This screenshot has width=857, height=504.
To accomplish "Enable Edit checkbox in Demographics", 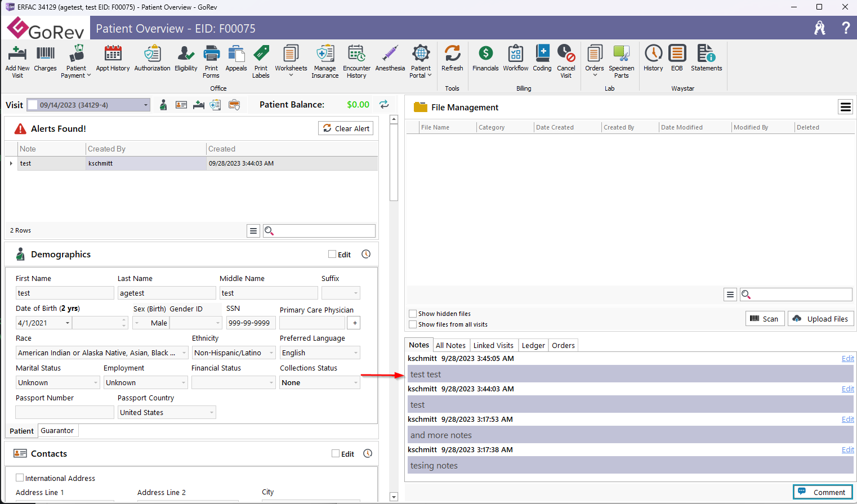I will pyautogui.click(x=332, y=254).
